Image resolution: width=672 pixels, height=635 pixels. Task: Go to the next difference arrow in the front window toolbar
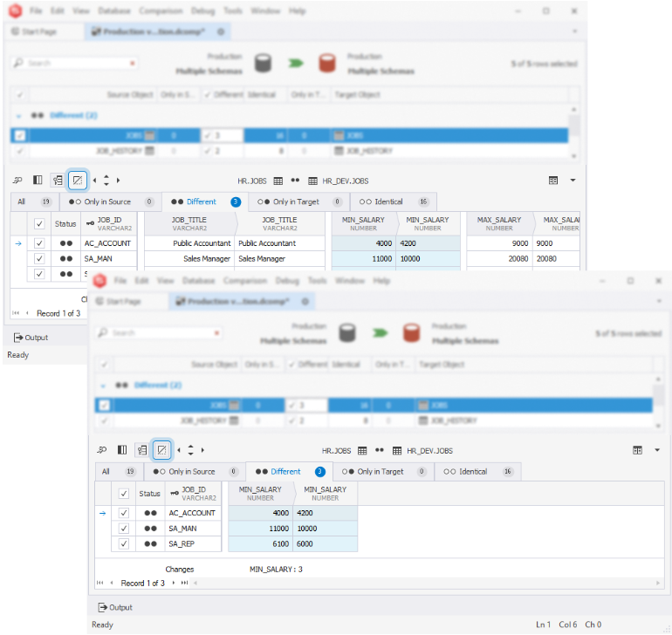(202, 450)
